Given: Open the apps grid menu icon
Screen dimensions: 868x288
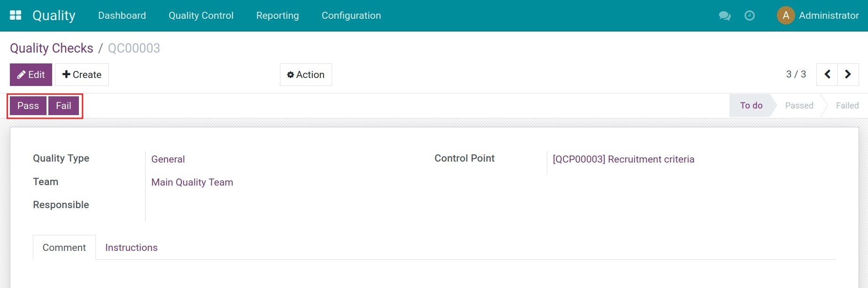Looking at the screenshot, I should pos(15,15).
